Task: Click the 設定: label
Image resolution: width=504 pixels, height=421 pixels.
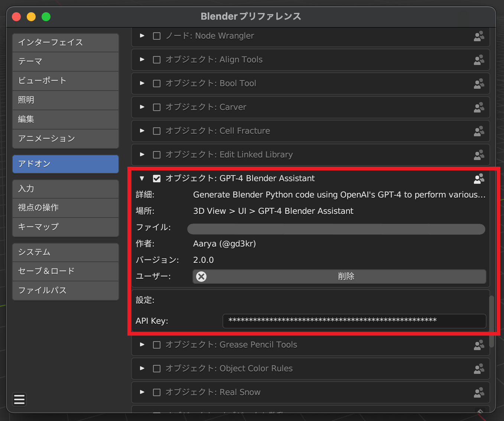Action: click(x=145, y=300)
